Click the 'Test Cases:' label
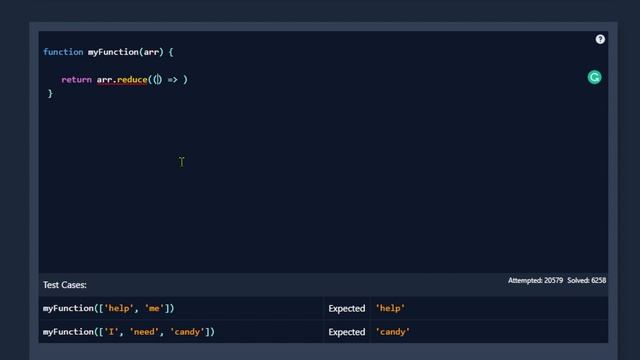This screenshot has width=640, height=360. (x=64, y=284)
